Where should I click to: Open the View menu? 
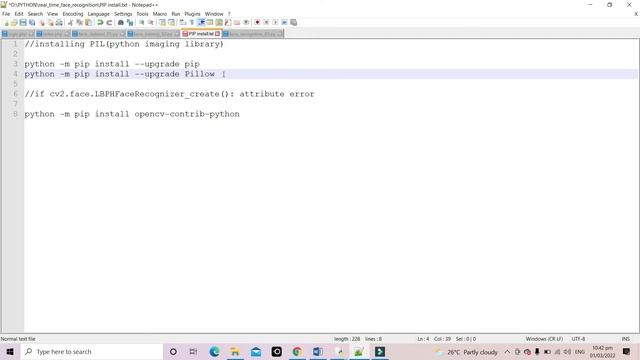click(52, 14)
